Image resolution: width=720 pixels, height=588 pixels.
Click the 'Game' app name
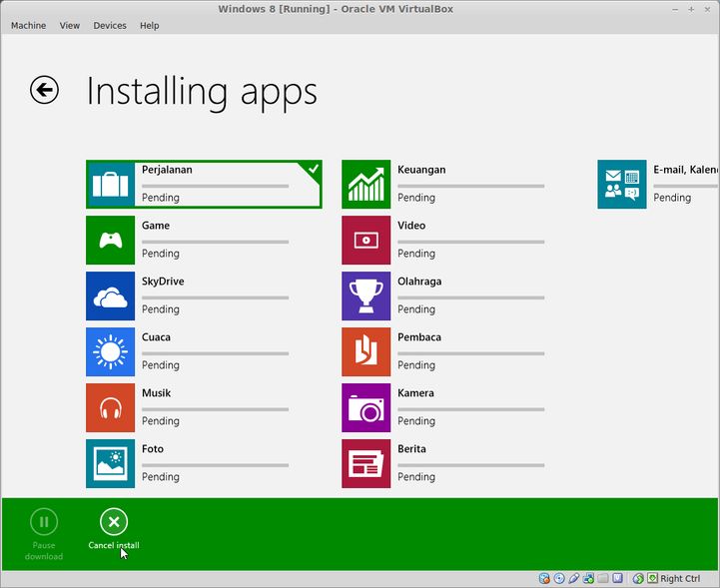tap(156, 226)
